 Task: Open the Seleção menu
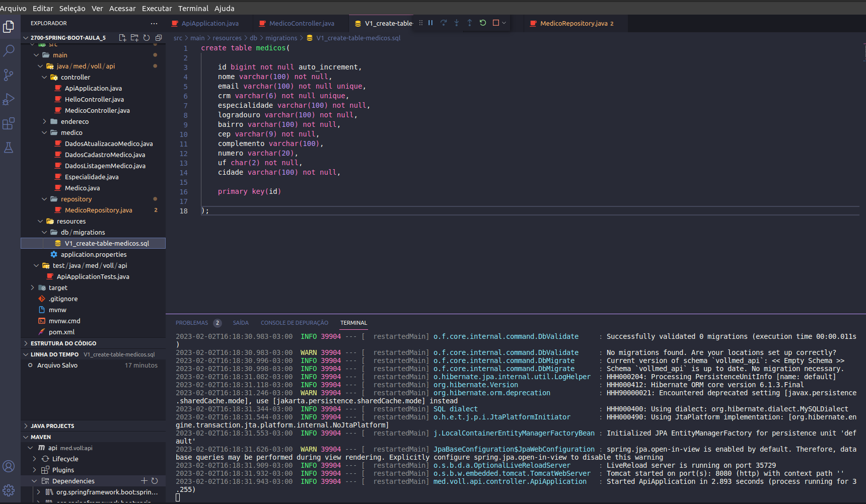72,8
